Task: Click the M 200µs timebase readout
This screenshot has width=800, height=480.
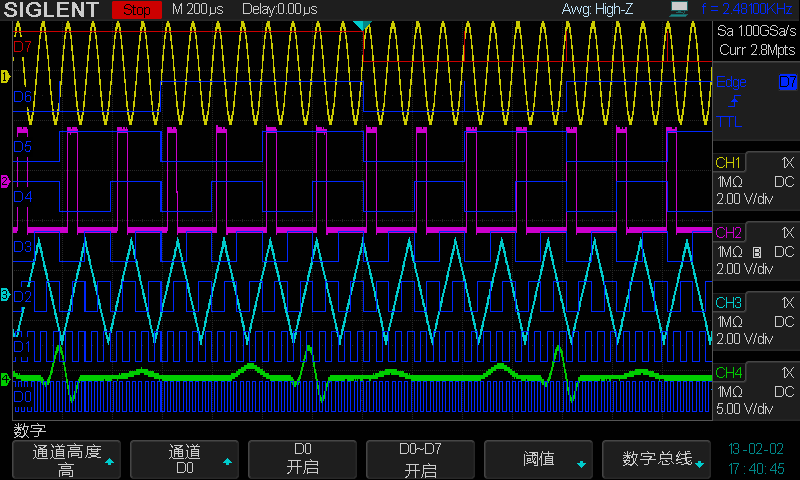Action: pos(199,10)
